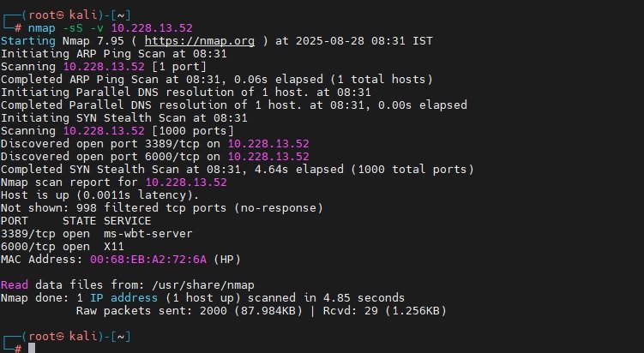The image size is (644, 353).
Task: Click the PORT column header
Action: pyautogui.click(x=15, y=221)
